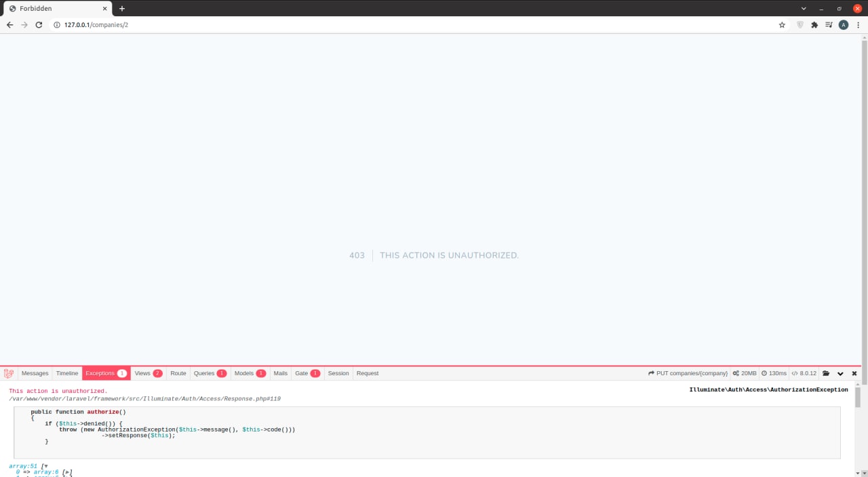Click the throw new AuthorizationException code line
868x477 pixels.
tap(177, 430)
